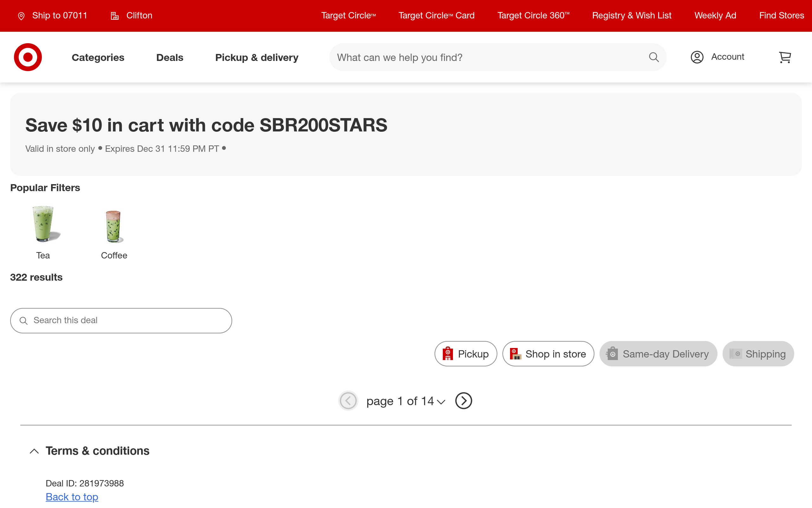Click the Pickup store icon

click(448, 354)
